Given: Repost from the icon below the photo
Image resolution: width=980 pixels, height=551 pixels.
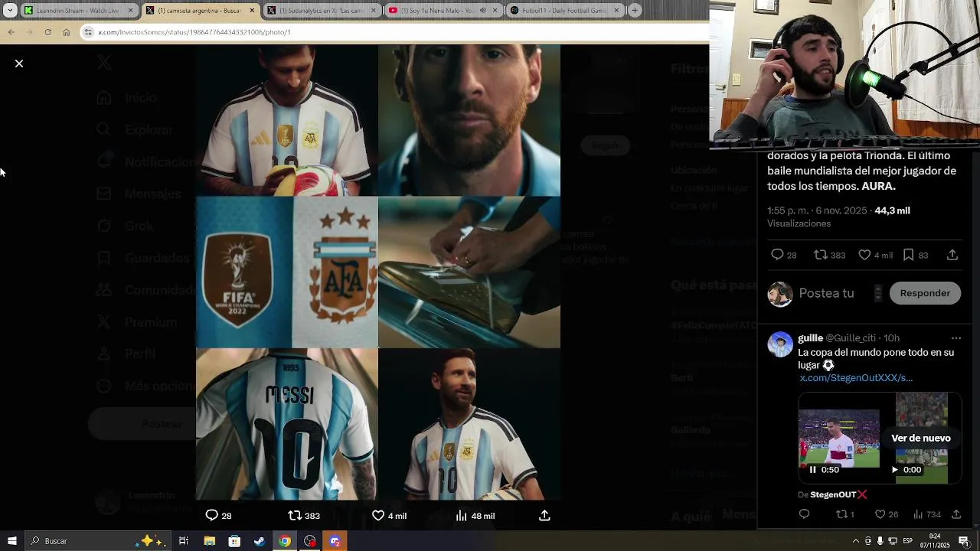Looking at the screenshot, I should [x=295, y=516].
